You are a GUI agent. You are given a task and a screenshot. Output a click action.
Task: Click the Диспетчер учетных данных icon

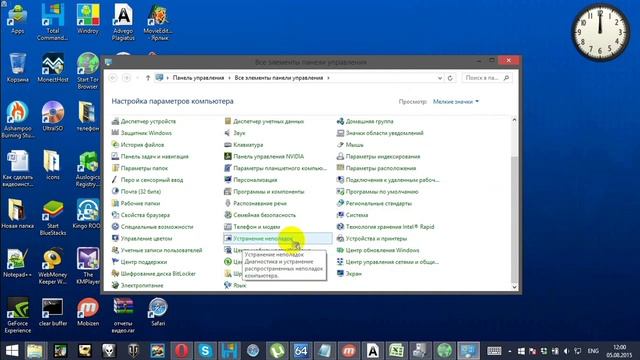pos(228,121)
